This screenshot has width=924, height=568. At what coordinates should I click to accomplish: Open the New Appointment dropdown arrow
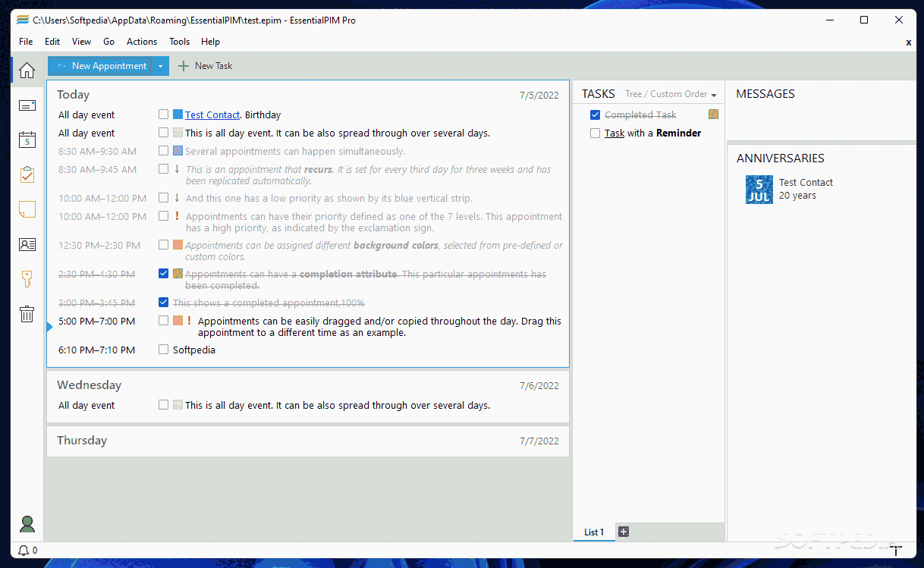[160, 65]
